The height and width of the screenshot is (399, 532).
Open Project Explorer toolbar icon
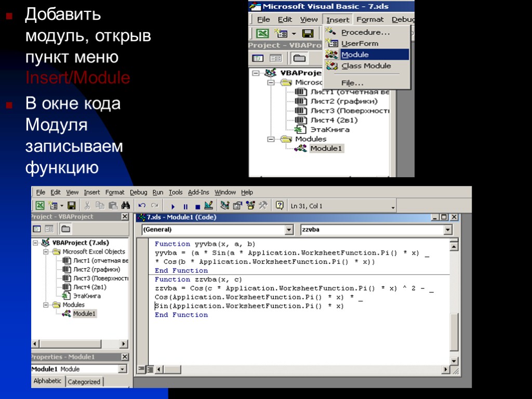point(224,205)
